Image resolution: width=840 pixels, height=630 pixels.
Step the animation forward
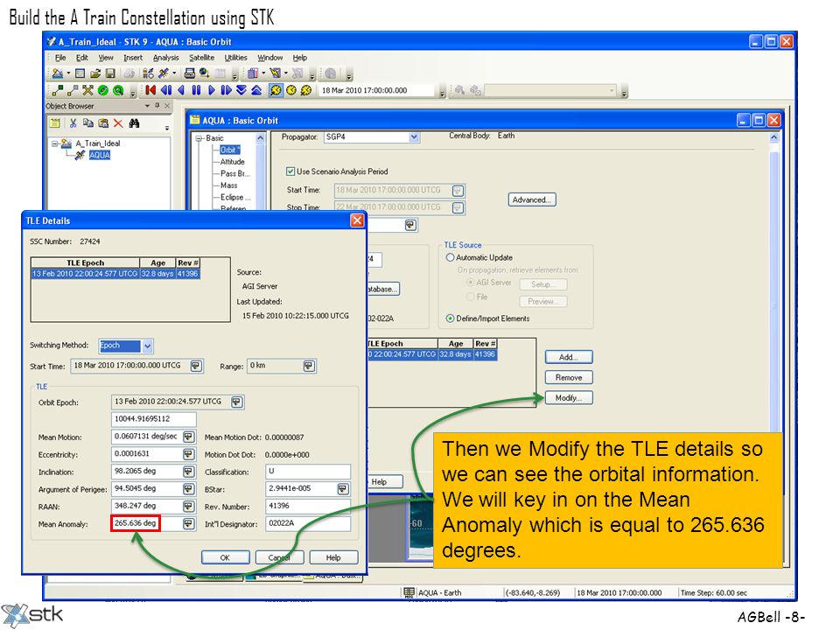pos(226,90)
